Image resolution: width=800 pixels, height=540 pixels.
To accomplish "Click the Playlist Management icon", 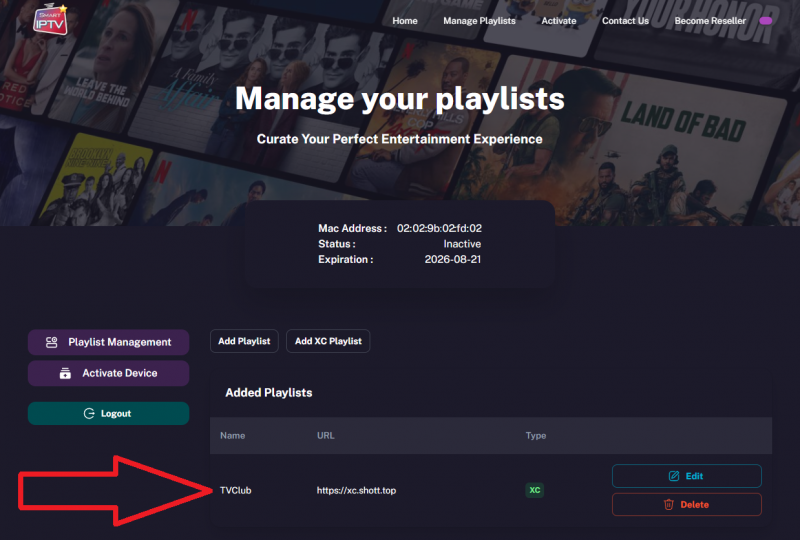I will coord(52,342).
